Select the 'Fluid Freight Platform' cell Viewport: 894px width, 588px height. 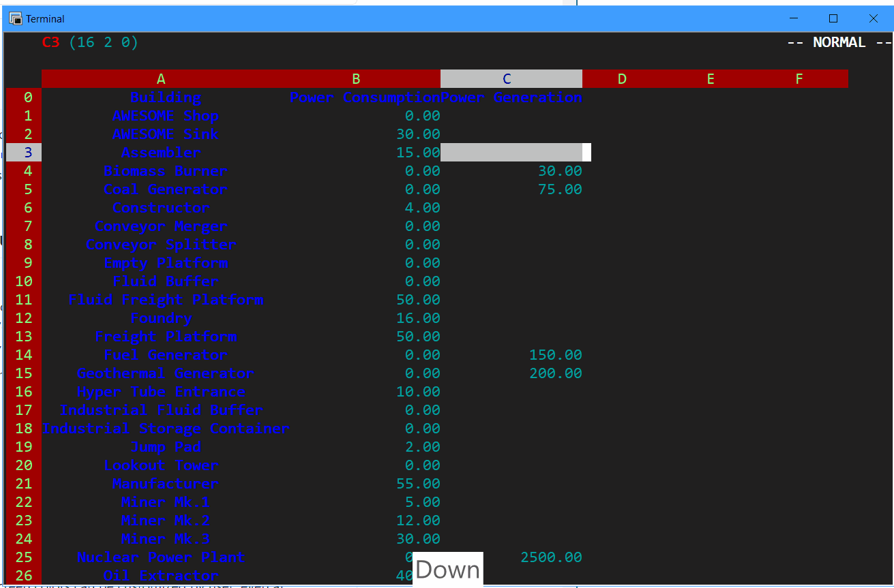click(166, 300)
